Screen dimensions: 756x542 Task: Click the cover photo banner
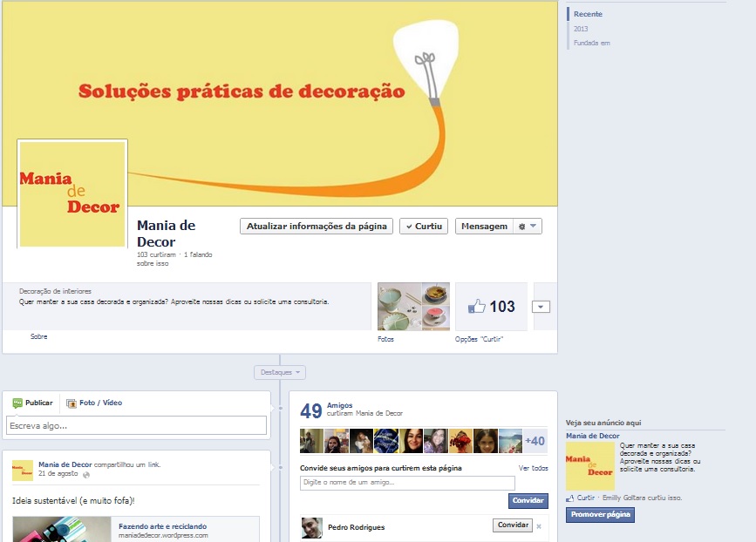click(x=280, y=104)
